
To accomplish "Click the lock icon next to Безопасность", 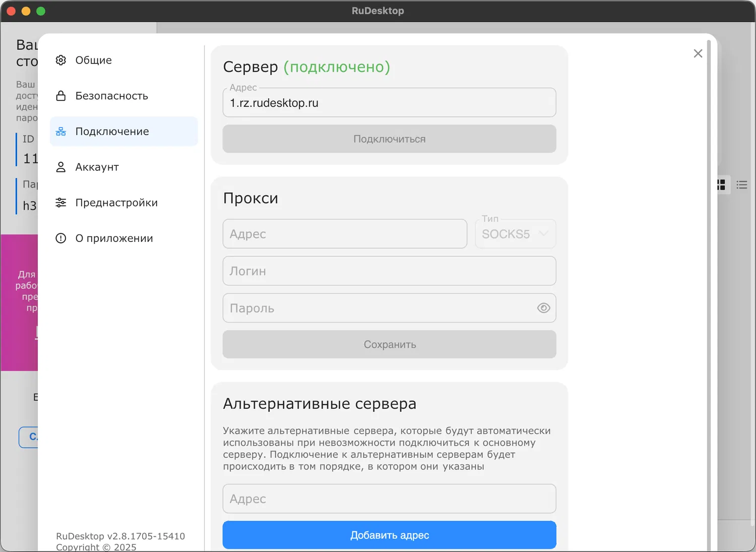I will click(x=61, y=96).
